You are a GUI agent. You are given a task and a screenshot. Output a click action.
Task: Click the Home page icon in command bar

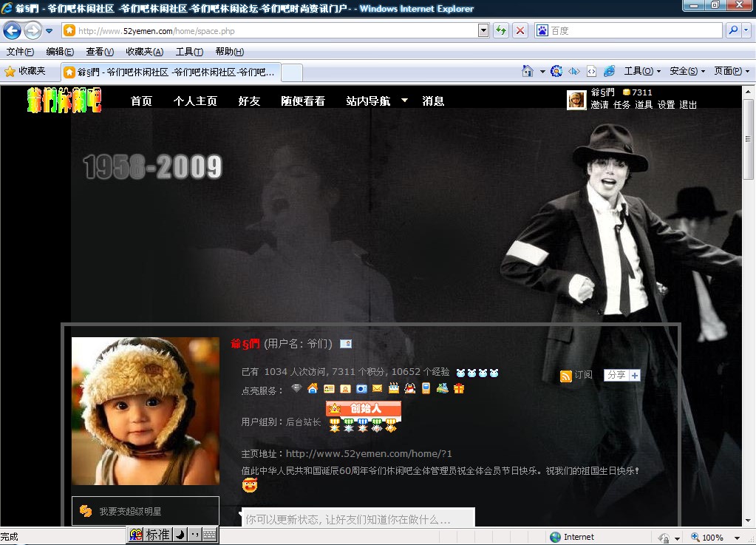tap(528, 72)
